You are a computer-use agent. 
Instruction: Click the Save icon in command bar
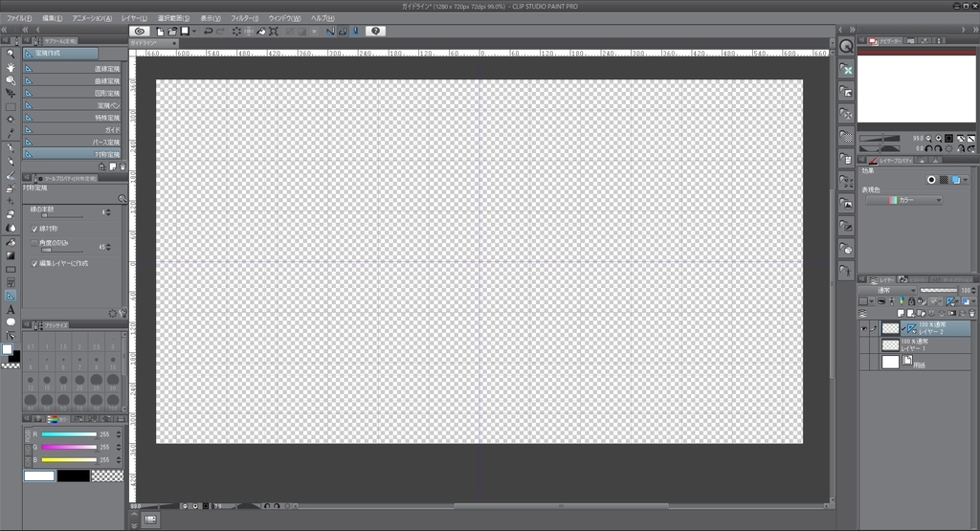[x=185, y=32]
